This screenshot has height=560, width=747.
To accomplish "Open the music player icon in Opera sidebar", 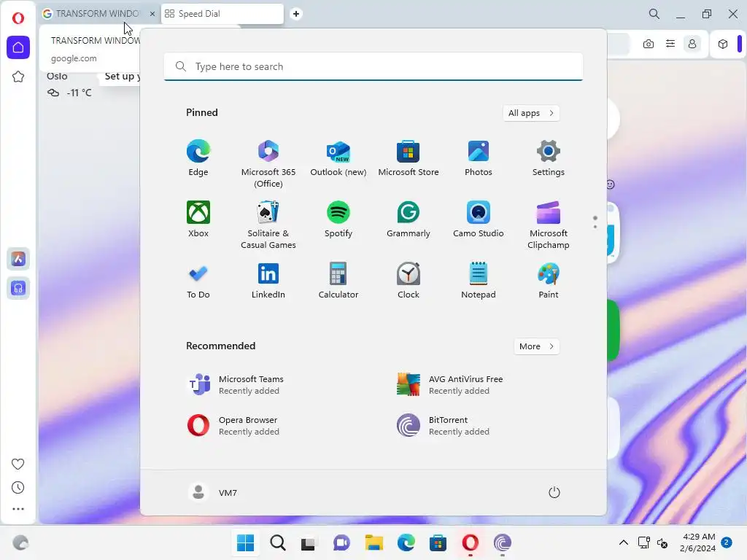I will [x=18, y=288].
